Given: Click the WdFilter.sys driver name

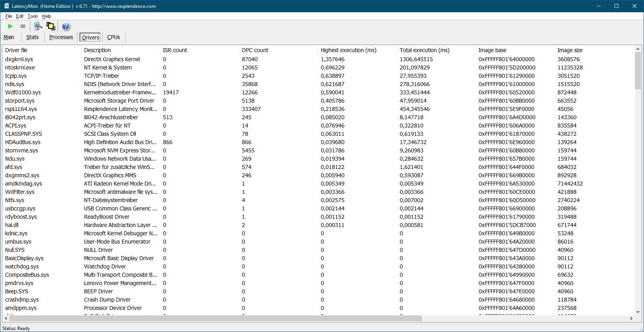Looking at the screenshot, I should (x=20, y=192).
